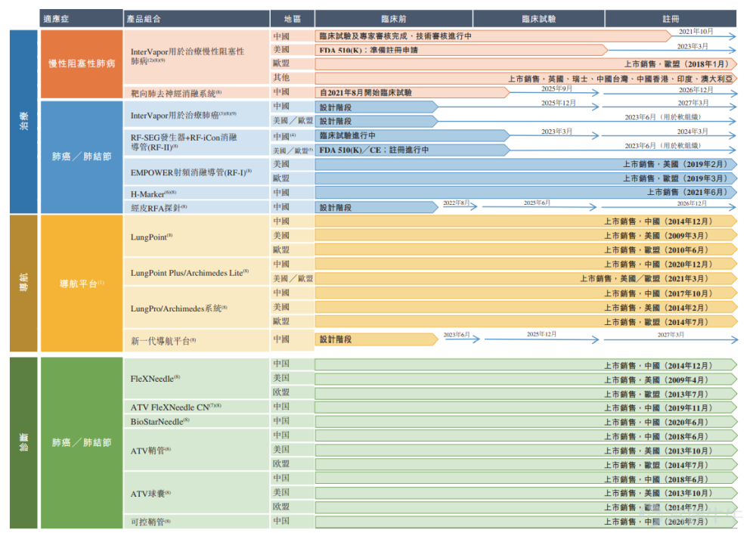Click the 2022年8月 date label
Viewport: 756px width, 539px height.
[456, 203]
